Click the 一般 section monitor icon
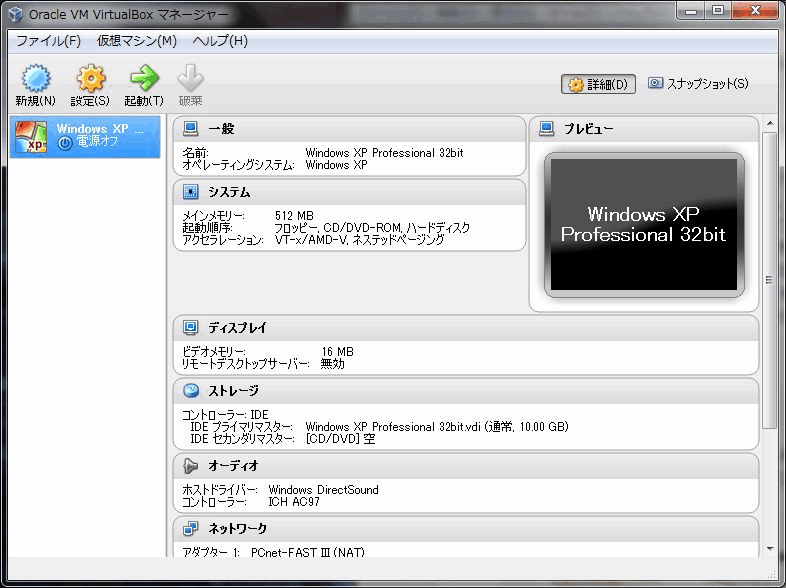Viewport: 786px width, 588px height. click(x=190, y=129)
